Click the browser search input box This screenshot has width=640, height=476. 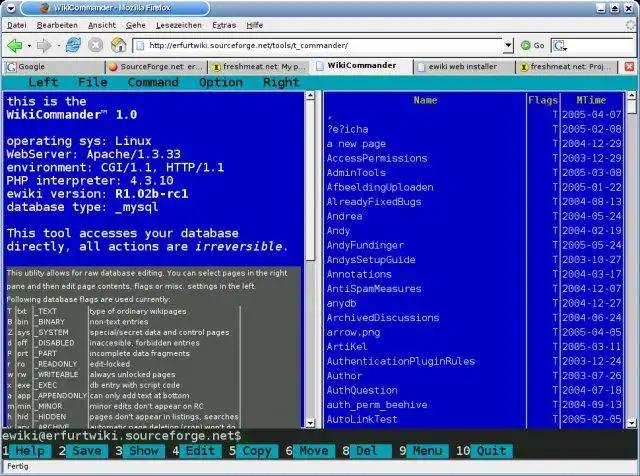point(600,46)
